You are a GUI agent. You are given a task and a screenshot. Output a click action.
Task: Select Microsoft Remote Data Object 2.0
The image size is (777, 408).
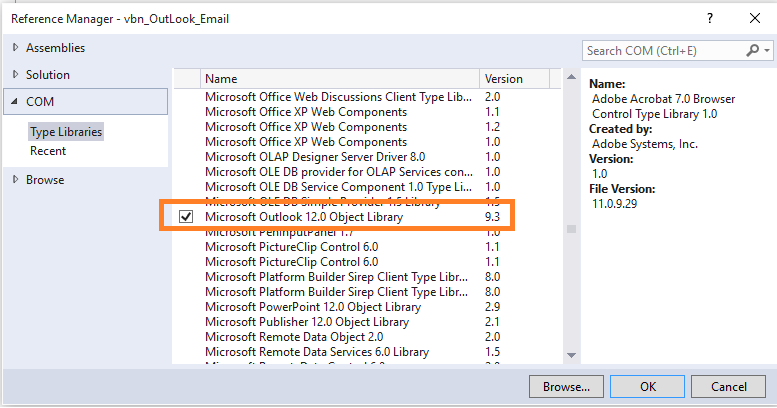pos(294,337)
